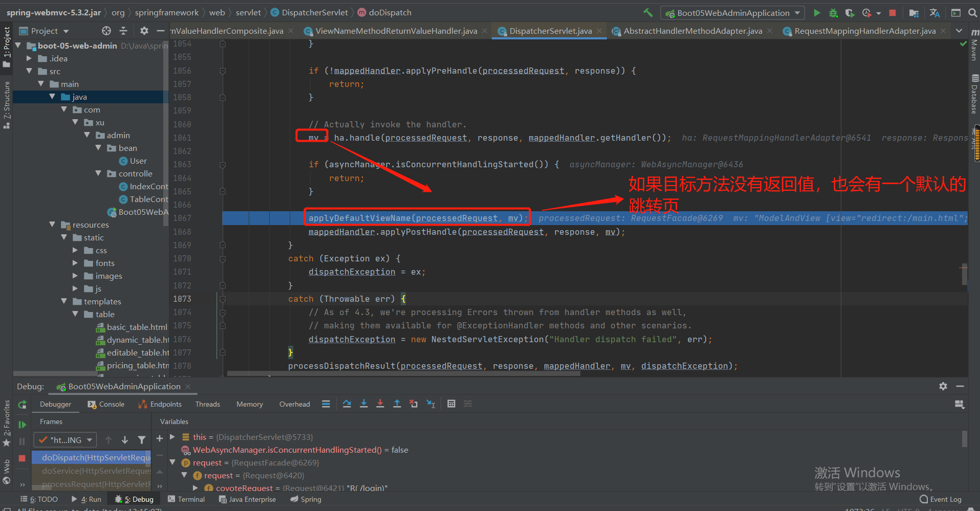980x511 pixels.
Task: Open the run configuration dropdown Boot05WebAdminApplication
Action: (733, 13)
